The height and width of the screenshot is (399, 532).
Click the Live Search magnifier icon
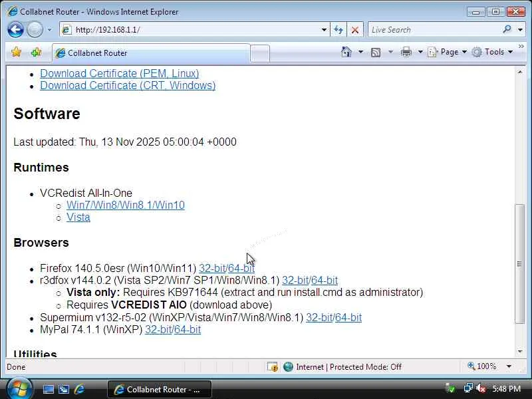point(507,29)
